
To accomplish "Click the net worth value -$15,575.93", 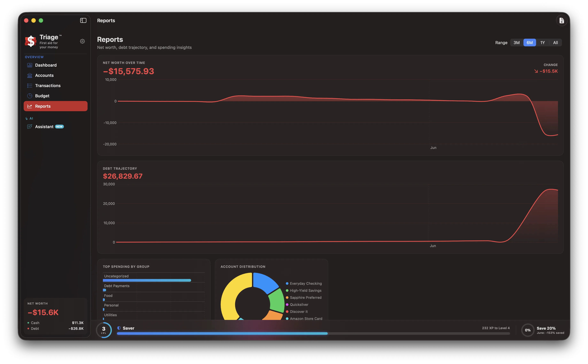I will pyautogui.click(x=128, y=71).
